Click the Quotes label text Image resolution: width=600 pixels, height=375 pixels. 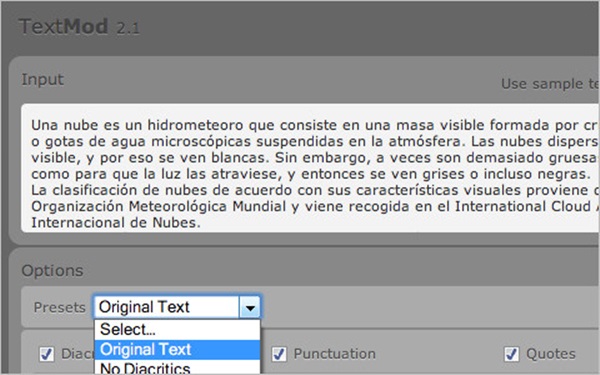pos(551,354)
